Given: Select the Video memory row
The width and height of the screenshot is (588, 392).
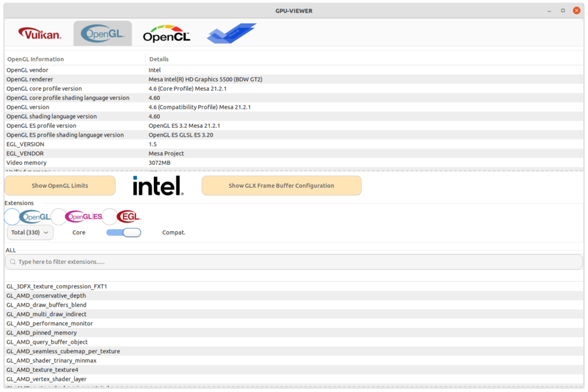Looking at the screenshot, I should pyautogui.click(x=294, y=163).
